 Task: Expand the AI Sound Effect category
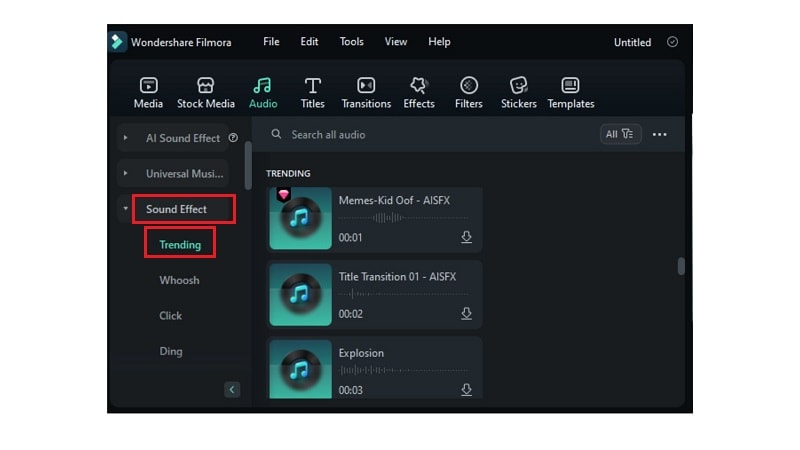point(126,138)
